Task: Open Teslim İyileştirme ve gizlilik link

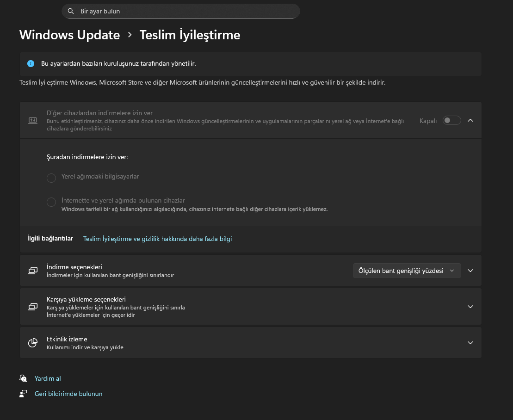Action: 157,239
